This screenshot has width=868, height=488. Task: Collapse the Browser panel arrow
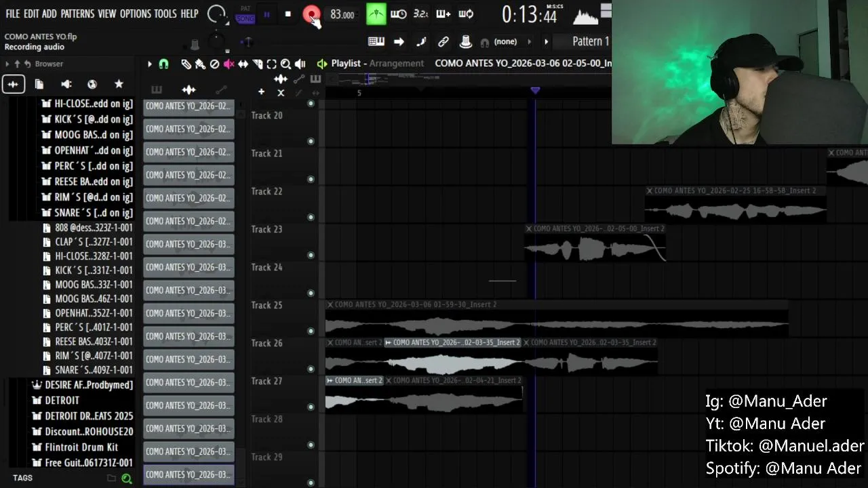7,64
